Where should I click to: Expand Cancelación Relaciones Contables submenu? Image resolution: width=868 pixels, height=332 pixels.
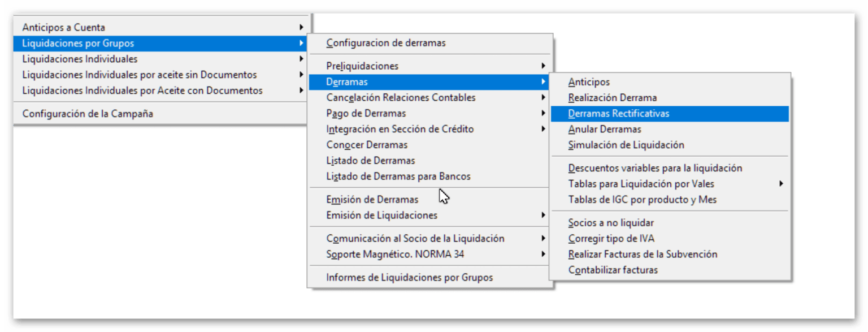401,98
